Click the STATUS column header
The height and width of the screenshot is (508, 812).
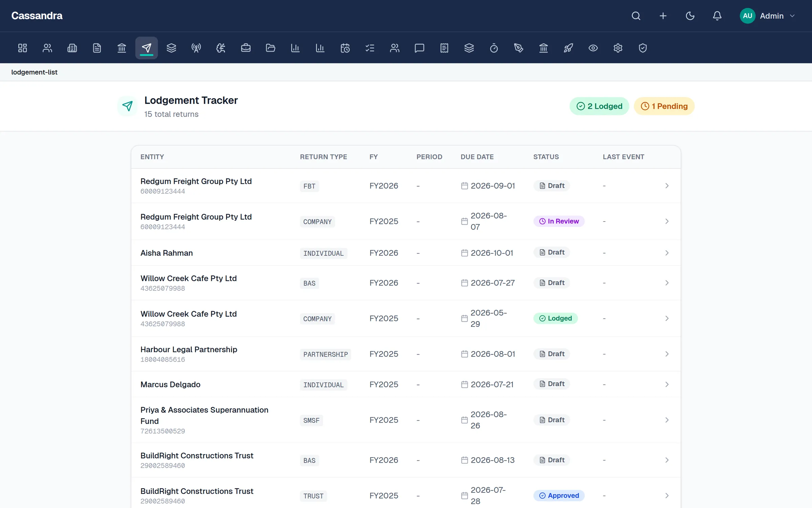546,157
